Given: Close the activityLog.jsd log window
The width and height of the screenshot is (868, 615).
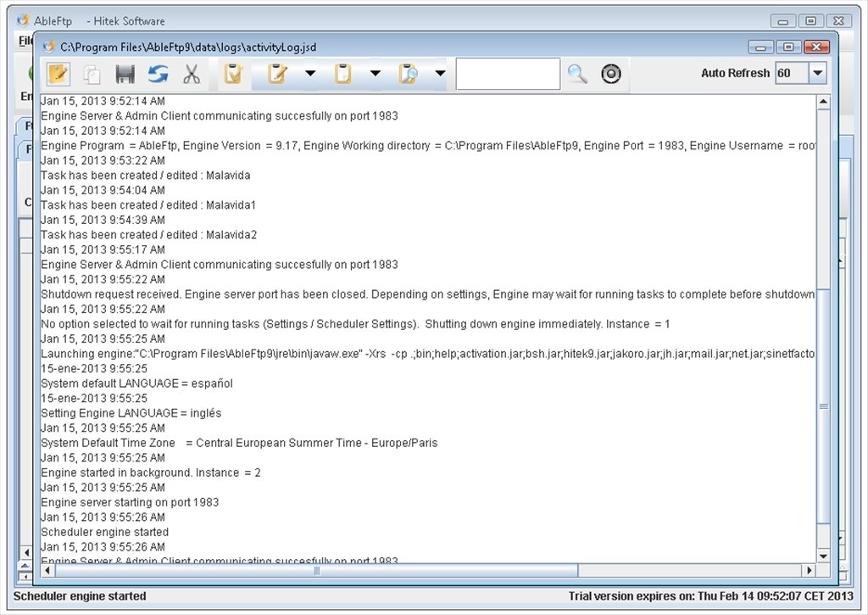Looking at the screenshot, I should click(816, 48).
